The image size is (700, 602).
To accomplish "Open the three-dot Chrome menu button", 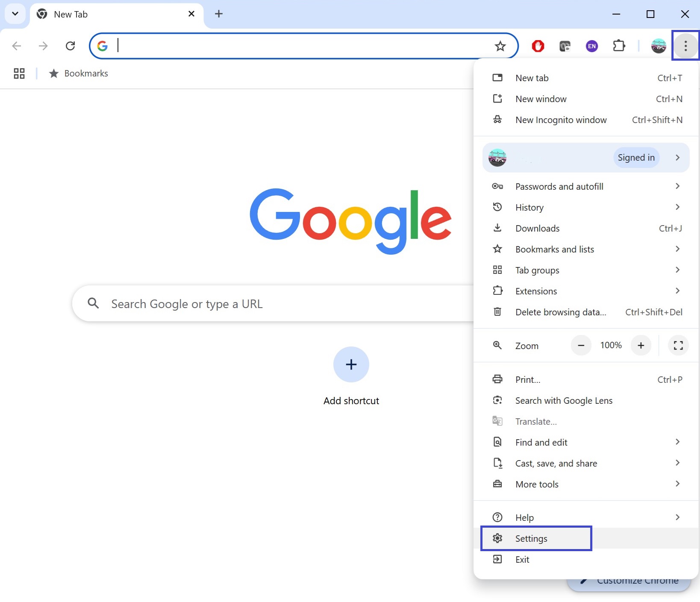I will coord(685,46).
